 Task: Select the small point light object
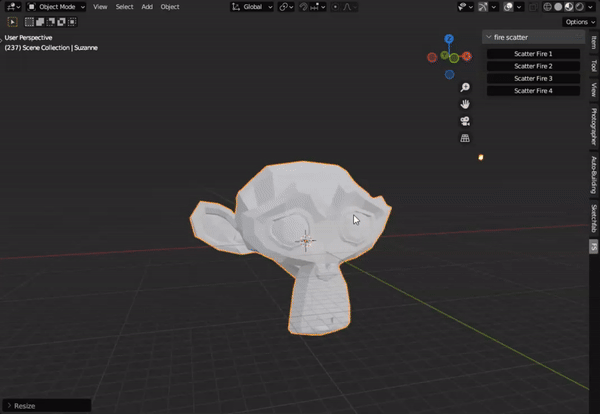(x=481, y=157)
